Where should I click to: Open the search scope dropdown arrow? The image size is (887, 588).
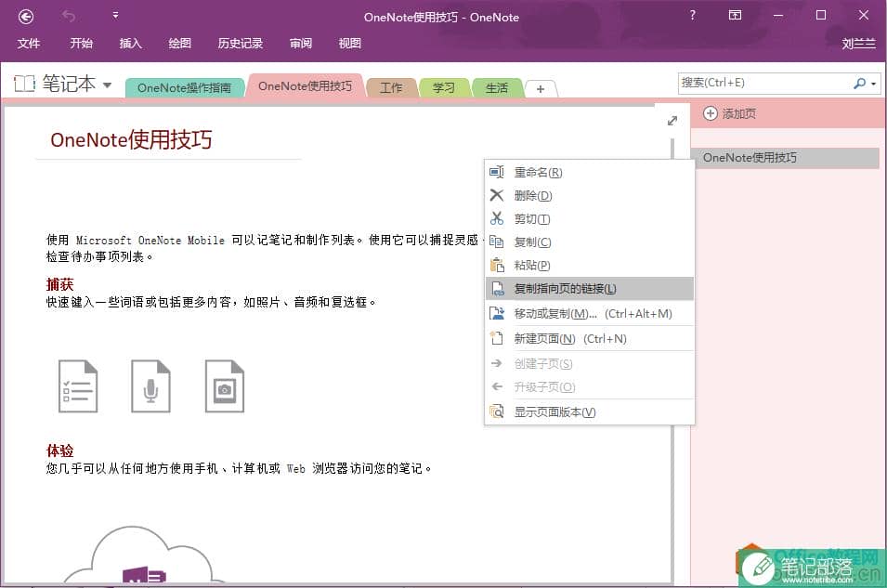(x=874, y=84)
